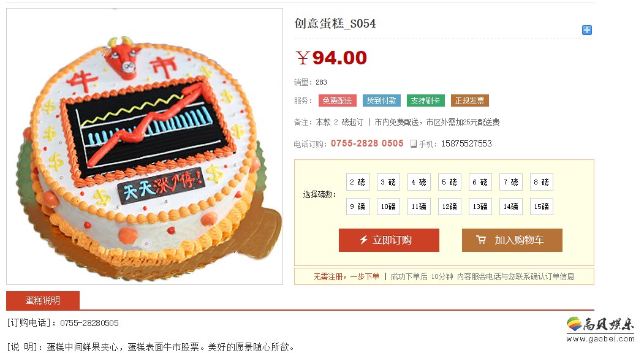The height and width of the screenshot is (353, 644).
Task: Choose the 10磅 weight option
Action: (388, 207)
